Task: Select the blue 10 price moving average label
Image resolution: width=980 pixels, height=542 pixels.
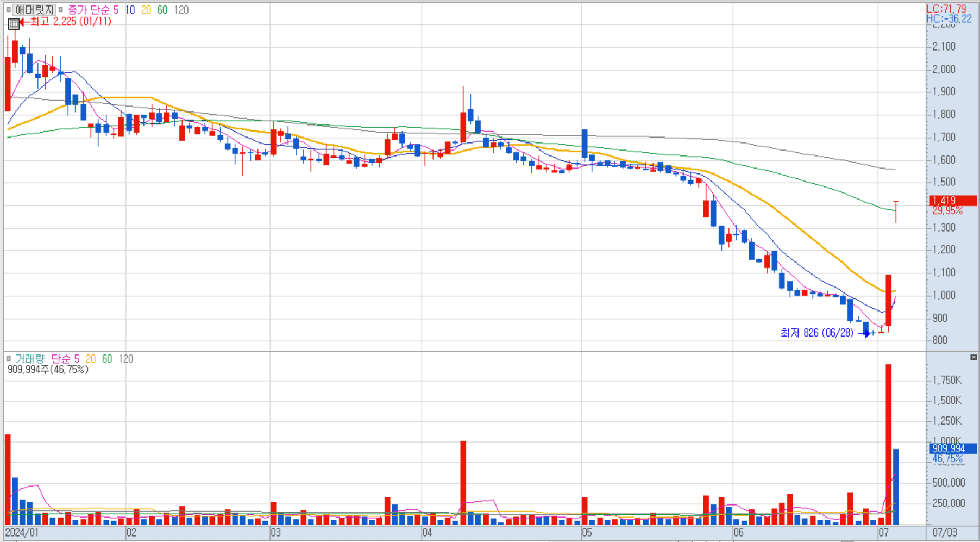Action: coord(130,10)
